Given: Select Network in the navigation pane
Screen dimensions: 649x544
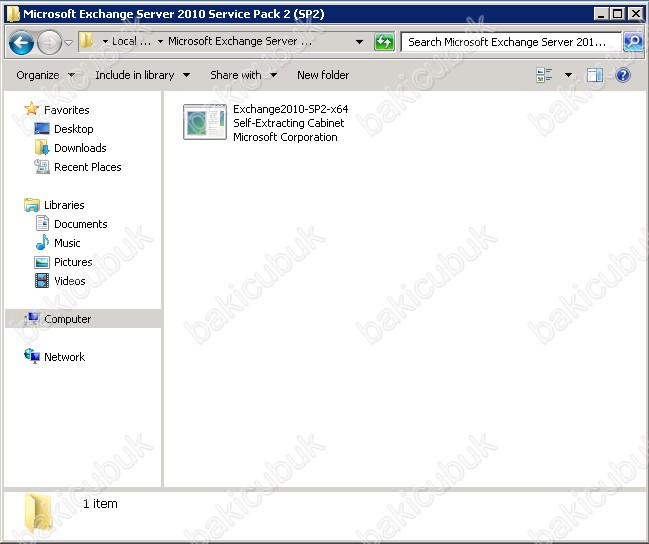Looking at the screenshot, I should tap(65, 357).
